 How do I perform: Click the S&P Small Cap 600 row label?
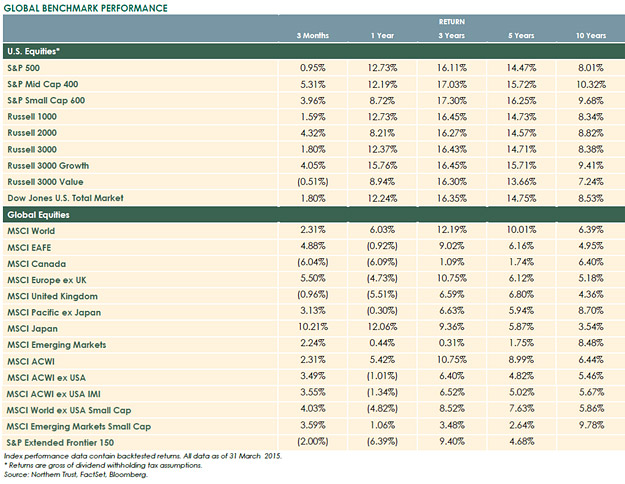(x=46, y=100)
